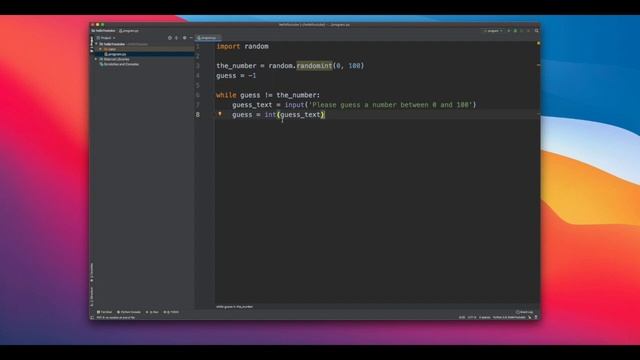Screen dimensions: 640x360
Task: Click 'import' keyword on line 1
Action: pos(228,46)
